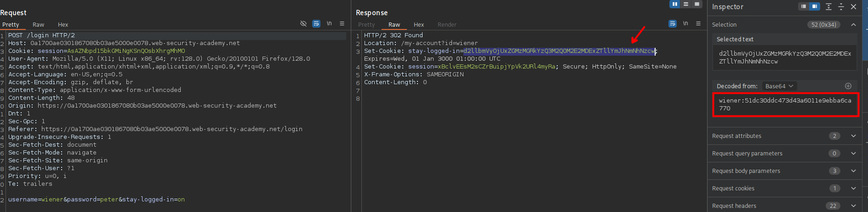Collapse all Inspector sections
The width and height of the screenshot is (868, 212).
(841, 6)
